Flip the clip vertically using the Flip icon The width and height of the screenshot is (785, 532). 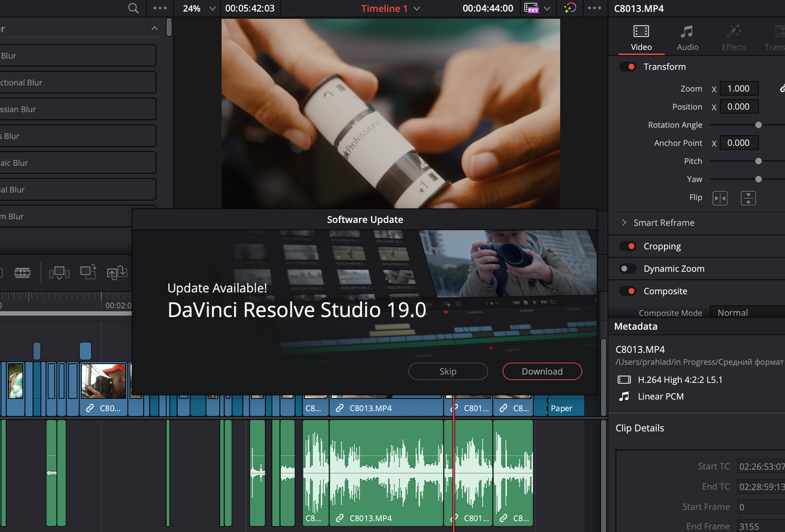(x=748, y=198)
